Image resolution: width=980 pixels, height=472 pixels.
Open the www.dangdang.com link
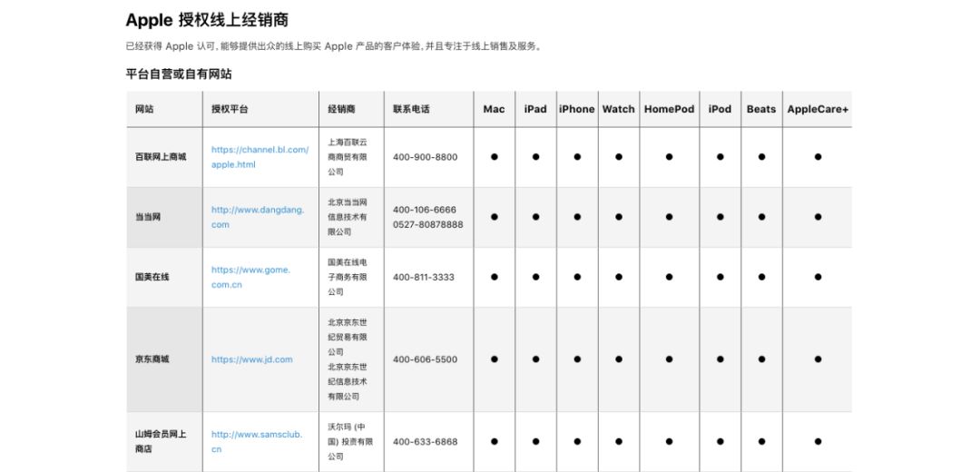click(258, 217)
